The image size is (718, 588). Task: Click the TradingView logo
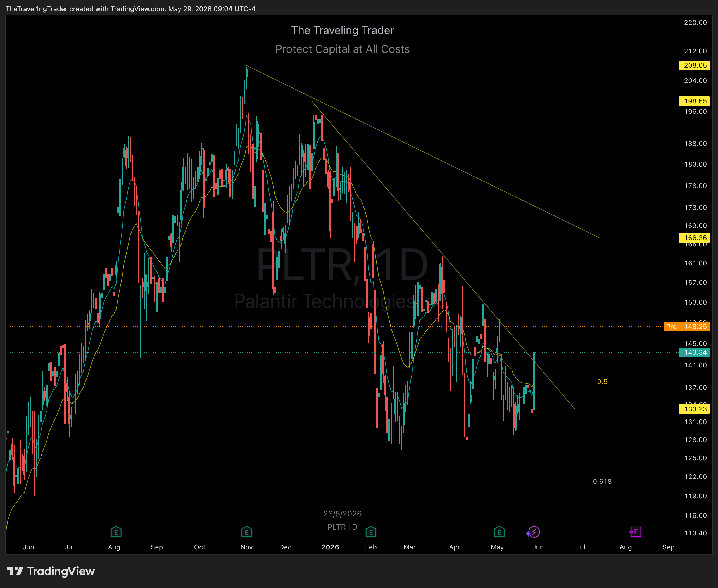click(x=51, y=572)
